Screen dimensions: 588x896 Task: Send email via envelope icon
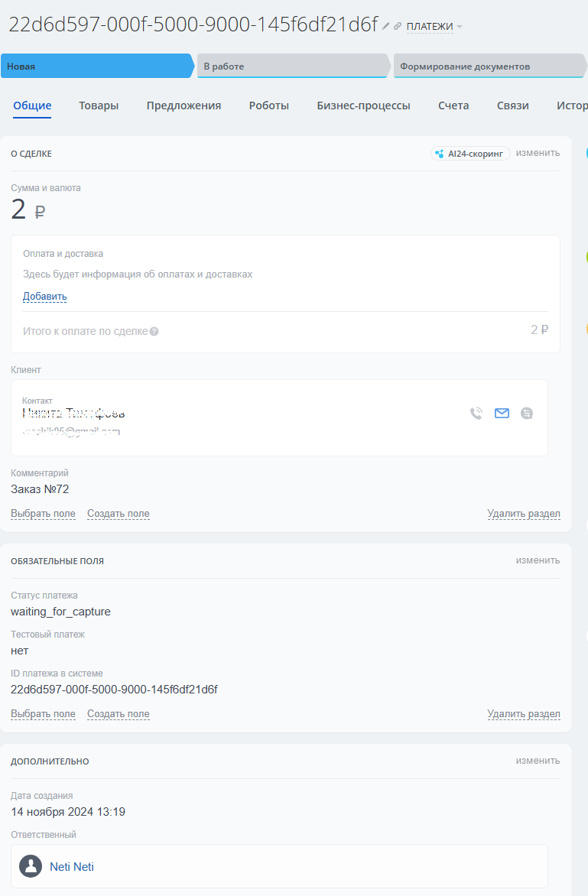pos(502,414)
